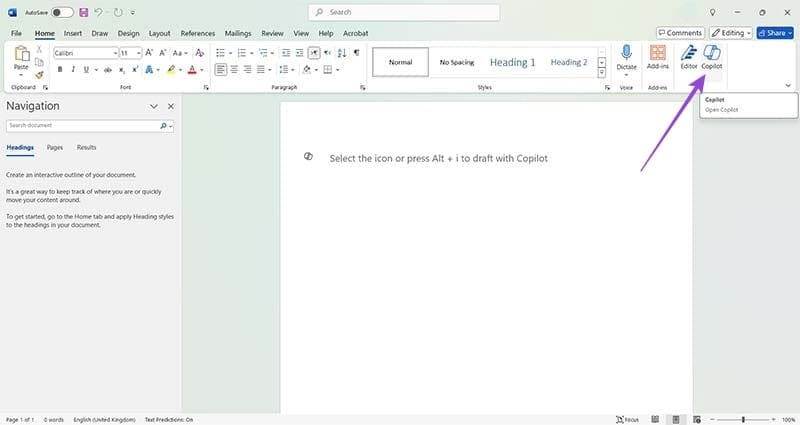800x425 pixels.
Task: Switch to the Design tab
Action: coord(128,33)
